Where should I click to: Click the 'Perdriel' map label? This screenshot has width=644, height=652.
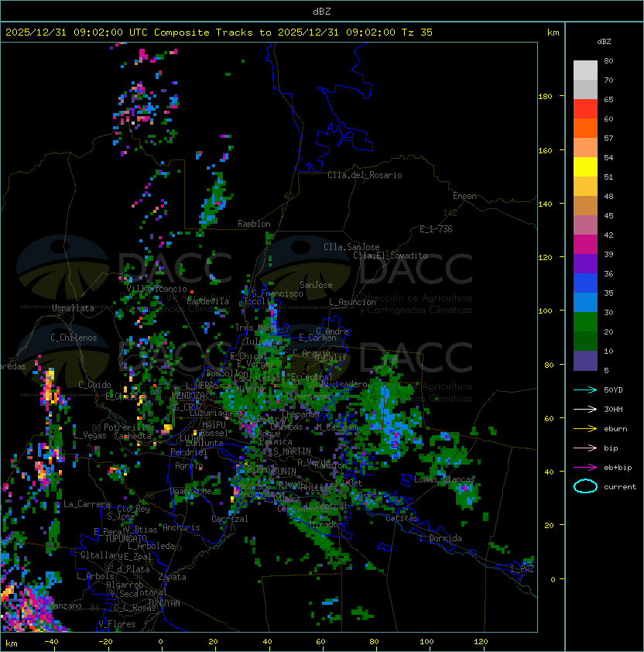(x=189, y=452)
